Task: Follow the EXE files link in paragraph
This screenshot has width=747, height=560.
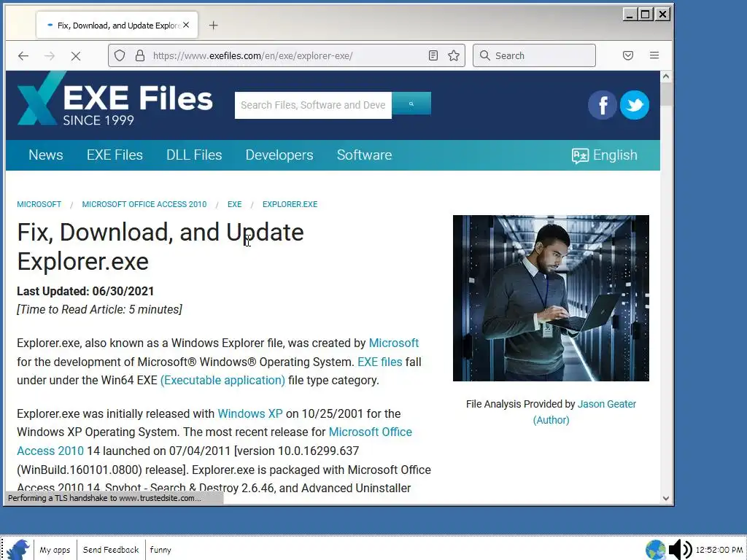Action: pos(379,362)
